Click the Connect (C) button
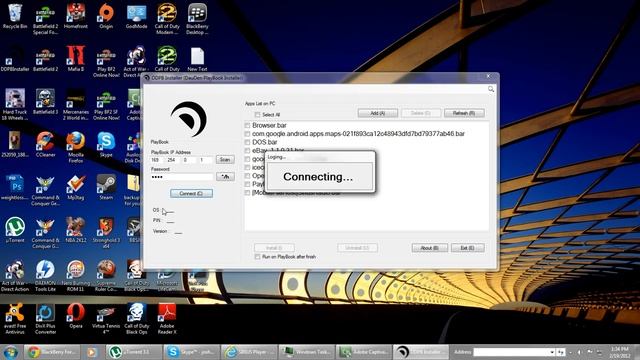The height and width of the screenshot is (360, 640). tap(191, 193)
